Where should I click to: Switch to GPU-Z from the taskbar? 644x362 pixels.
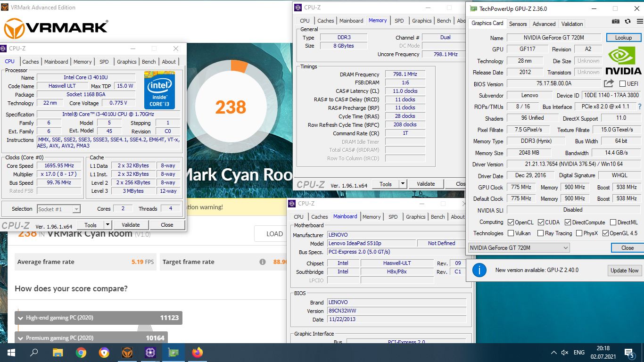173,352
